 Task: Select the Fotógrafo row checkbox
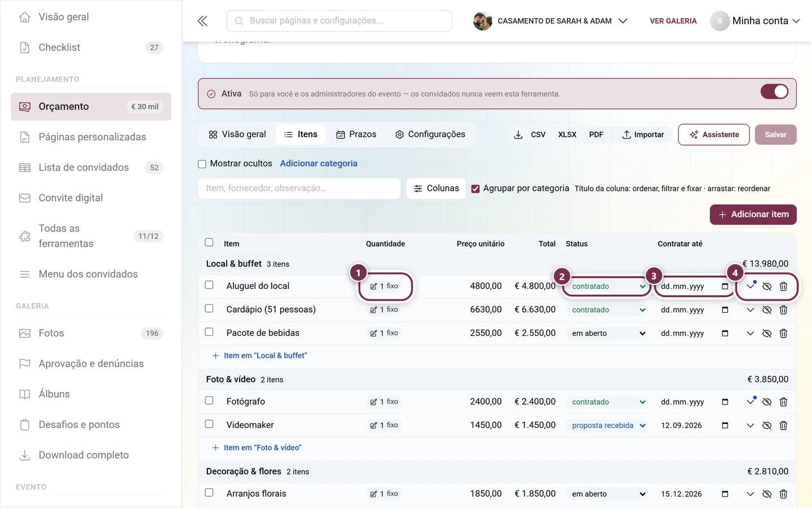[209, 401]
